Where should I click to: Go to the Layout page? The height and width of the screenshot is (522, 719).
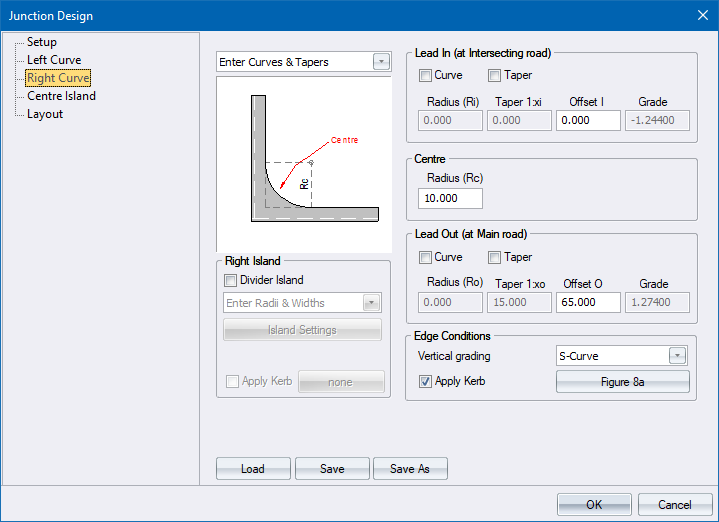[x=45, y=114]
